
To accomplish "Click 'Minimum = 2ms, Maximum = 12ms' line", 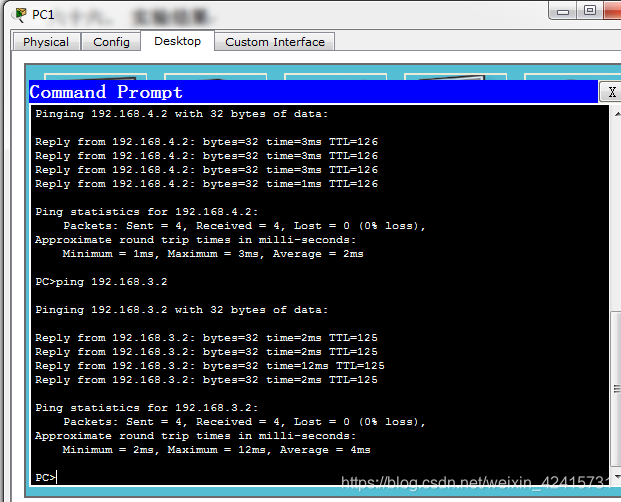I will (x=216, y=450).
